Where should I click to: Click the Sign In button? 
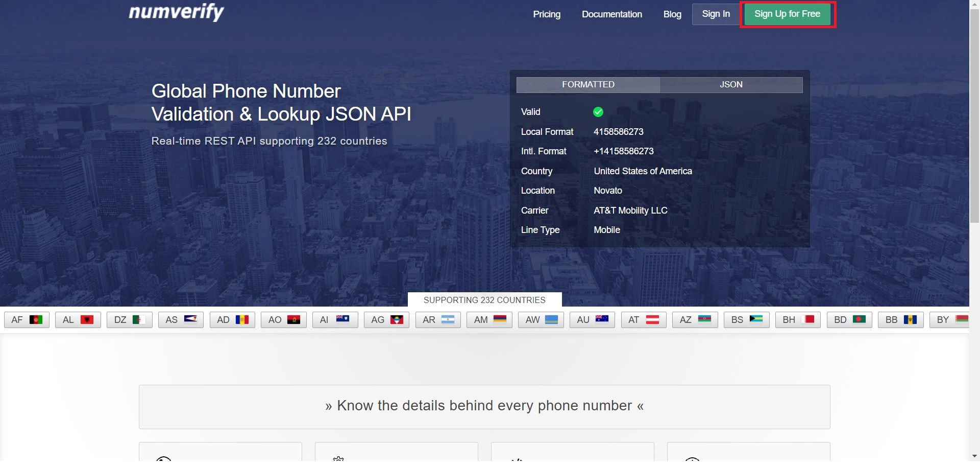pos(716,14)
